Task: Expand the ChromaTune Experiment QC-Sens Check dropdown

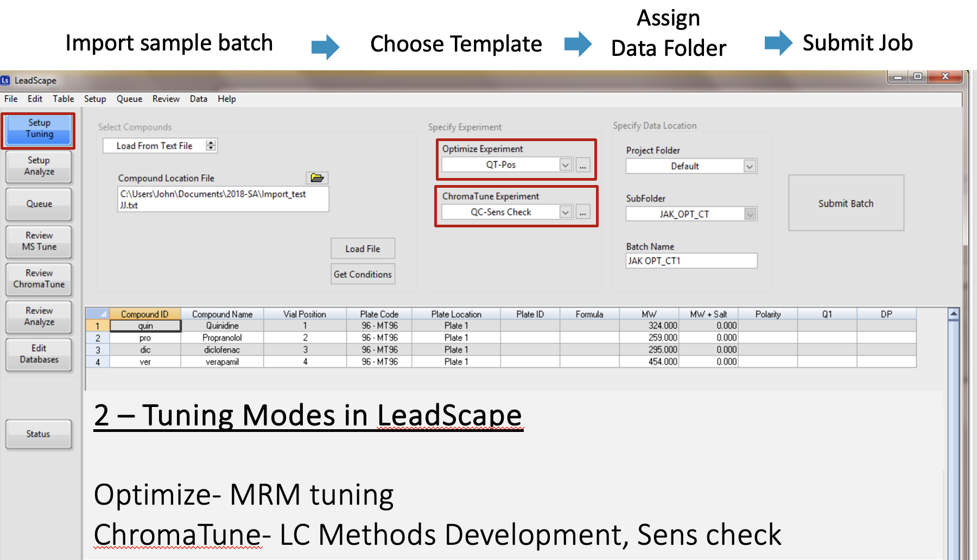Action: (x=566, y=212)
